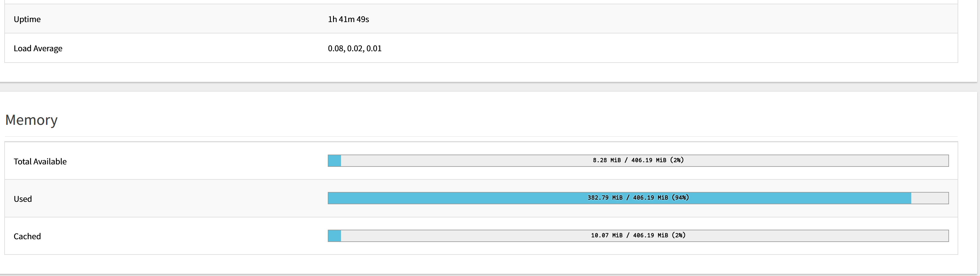The height and width of the screenshot is (276, 980).
Task: Click the Total Available row label
Action: [40, 161]
